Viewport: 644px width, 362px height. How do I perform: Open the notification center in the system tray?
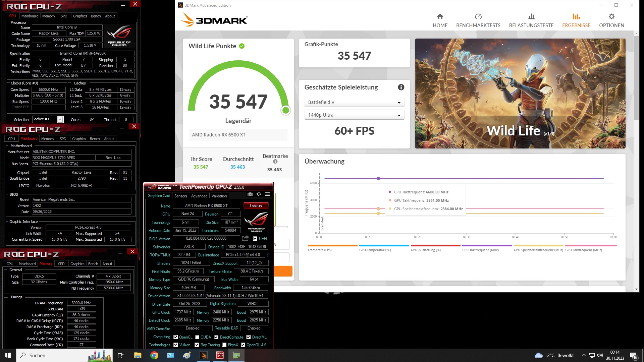[x=634, y=356]
